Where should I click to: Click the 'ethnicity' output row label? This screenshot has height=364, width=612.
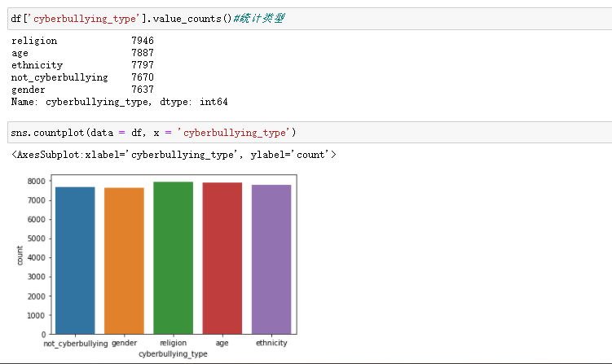click(x=37, y=65)
